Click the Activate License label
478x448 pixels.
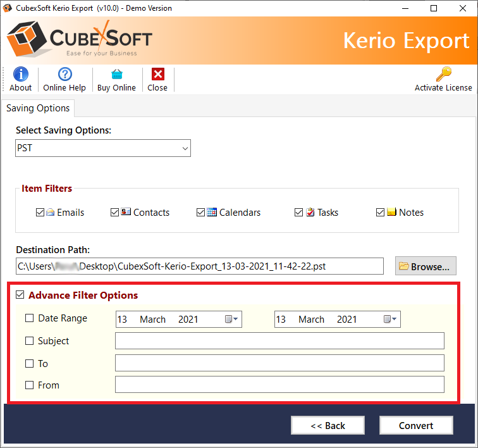coord(443,87)
